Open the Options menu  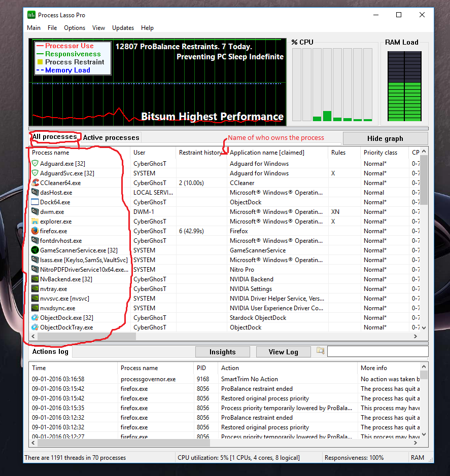75,28
